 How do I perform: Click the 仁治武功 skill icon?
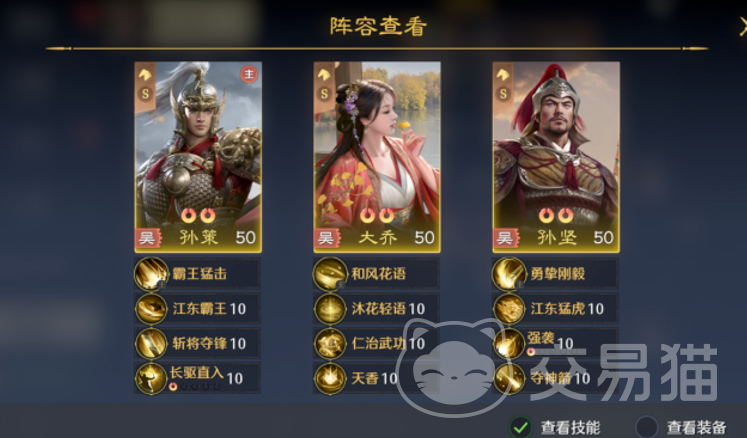(330, 344)
